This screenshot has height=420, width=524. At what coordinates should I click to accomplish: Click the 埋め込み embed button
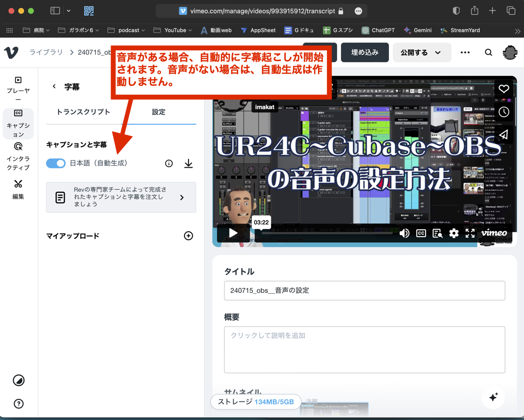365,52
